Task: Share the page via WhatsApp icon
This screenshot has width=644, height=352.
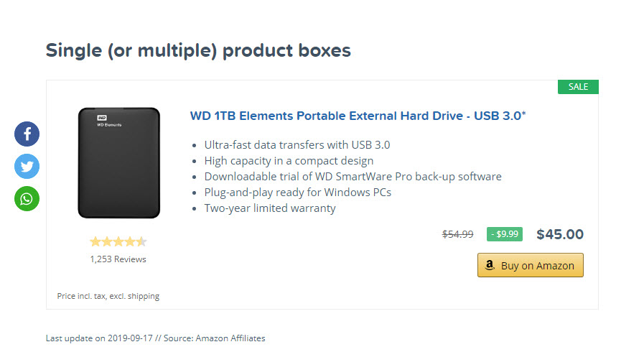Action: pos(27,199)
